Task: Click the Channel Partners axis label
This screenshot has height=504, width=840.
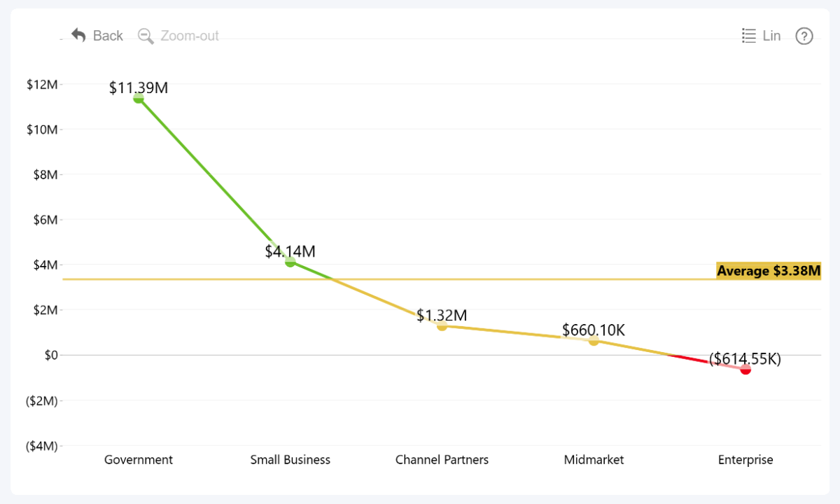Action: click(442, 460)
